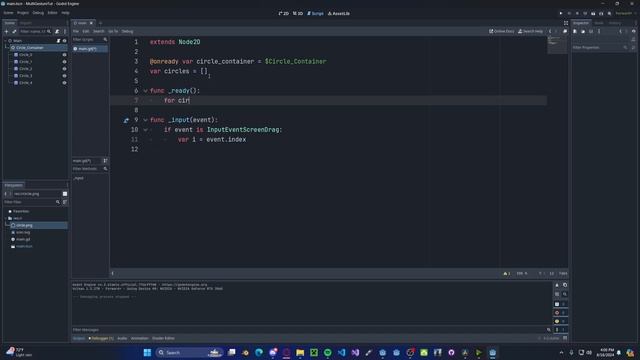Open the Scene menu

pos(8,13)
